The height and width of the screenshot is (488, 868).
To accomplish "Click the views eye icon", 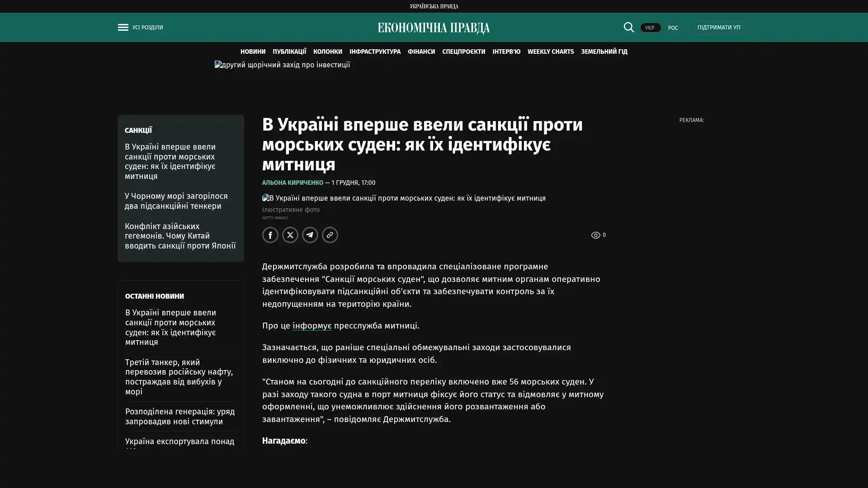I will (x=595, y=235).
